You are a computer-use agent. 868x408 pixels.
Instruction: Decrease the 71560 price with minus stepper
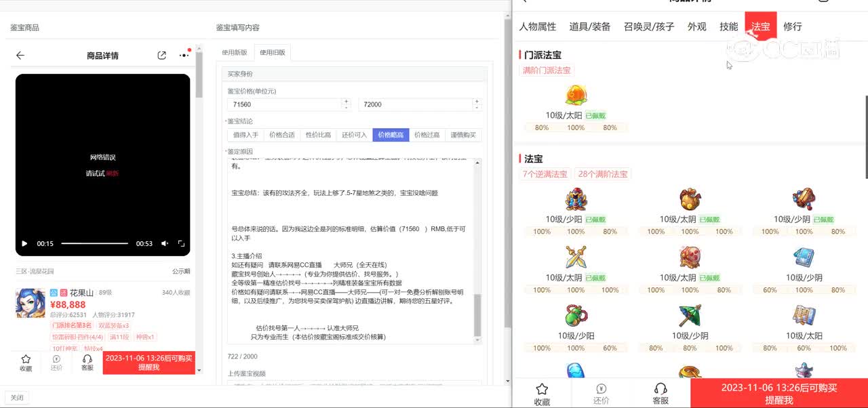345,107
